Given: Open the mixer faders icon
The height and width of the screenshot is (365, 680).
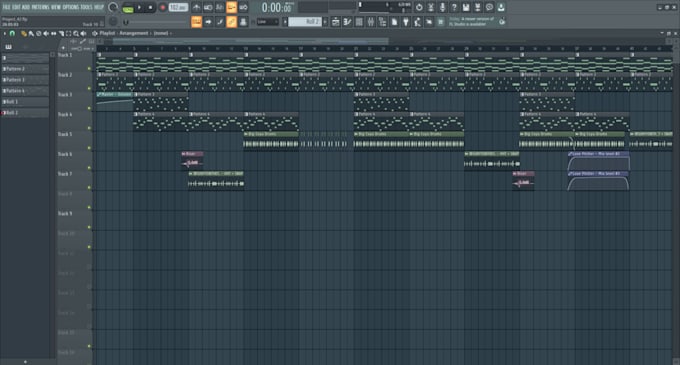Looking at the screenshot, I should tap(371, 22).
